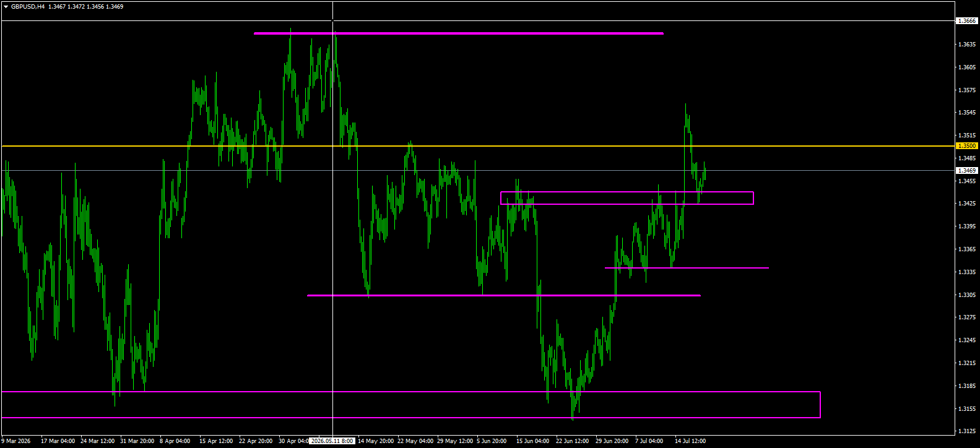980x448 pixels.
Task: Click the 29 Jun 20:00 time label
Action: tap(612, 441)
